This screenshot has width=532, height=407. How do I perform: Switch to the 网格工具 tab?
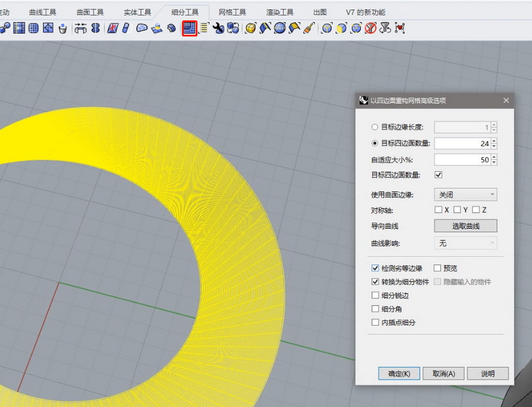click(233, 12)
